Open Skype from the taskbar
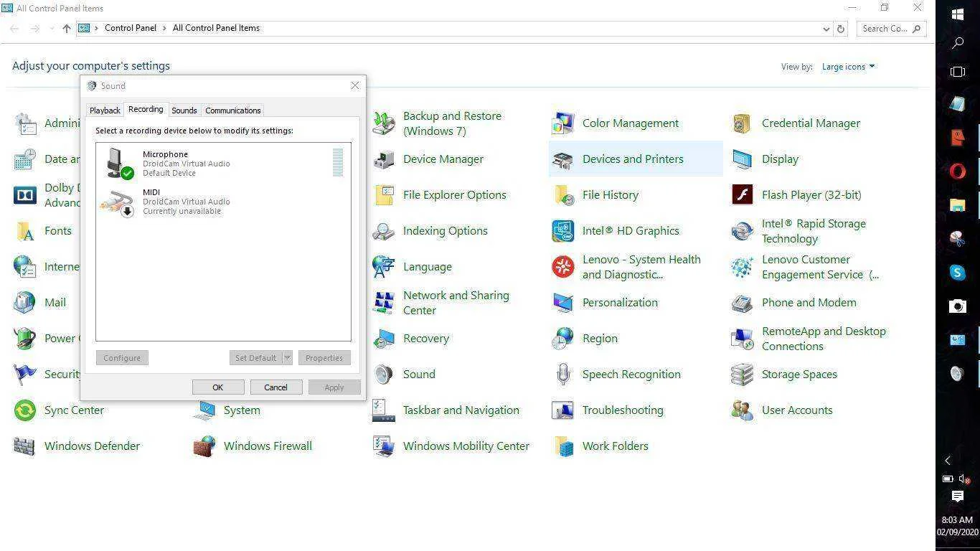Viewport: 980px width, 551px height. point(957,273)
